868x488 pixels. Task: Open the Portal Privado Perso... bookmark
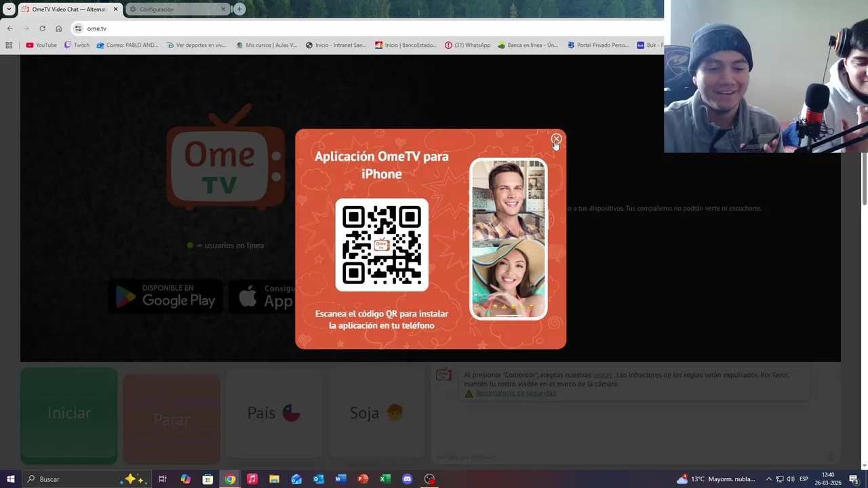click(598, 45)
